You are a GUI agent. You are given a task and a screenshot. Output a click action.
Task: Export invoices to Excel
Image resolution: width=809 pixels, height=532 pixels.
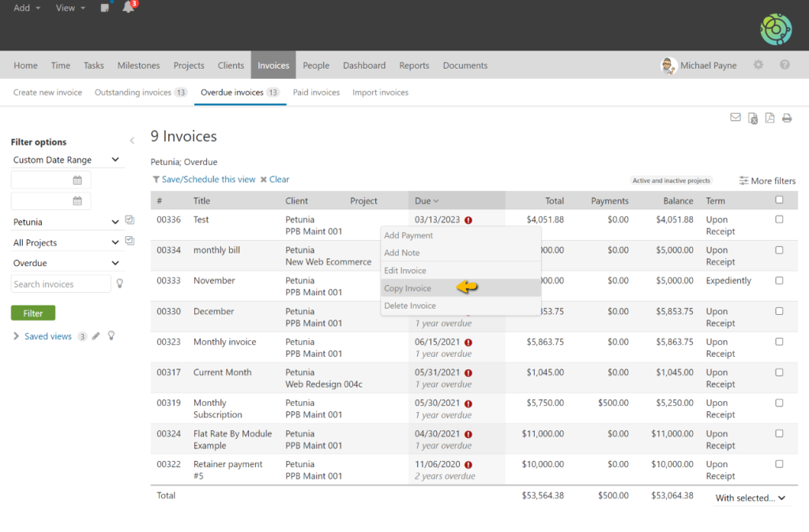point(753,117)
